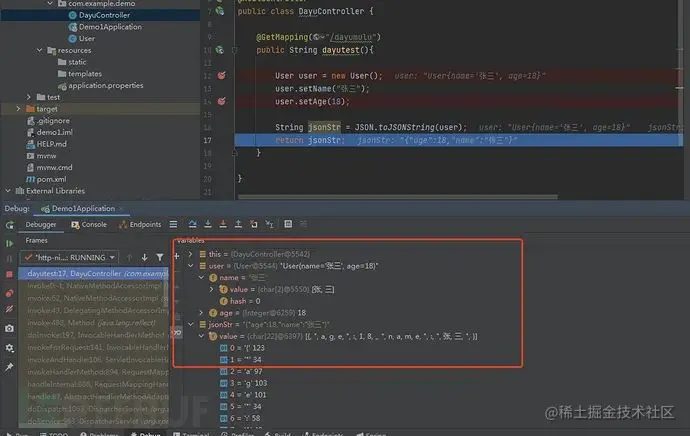Click the Step Out icon
This screenshot has width=690, height=436.
click(x=238, y=224)
